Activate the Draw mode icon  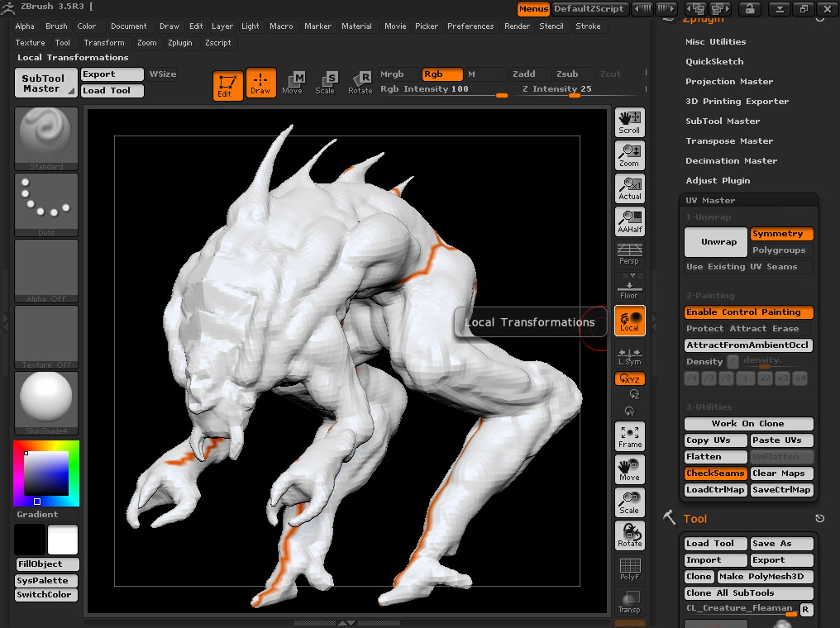tap(260, 83)
